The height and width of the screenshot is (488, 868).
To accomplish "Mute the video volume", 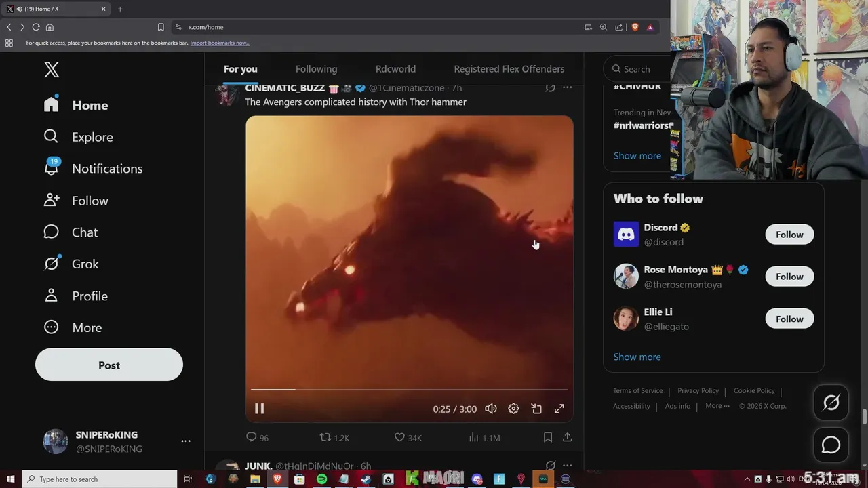I will pos(491,409).
